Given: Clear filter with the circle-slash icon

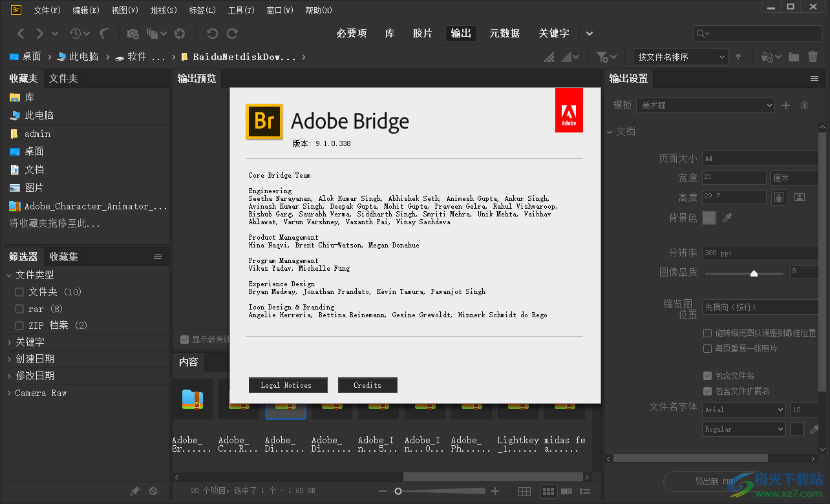Looking at the screenshot, I should pyautogui.click(x=153, y=491).
